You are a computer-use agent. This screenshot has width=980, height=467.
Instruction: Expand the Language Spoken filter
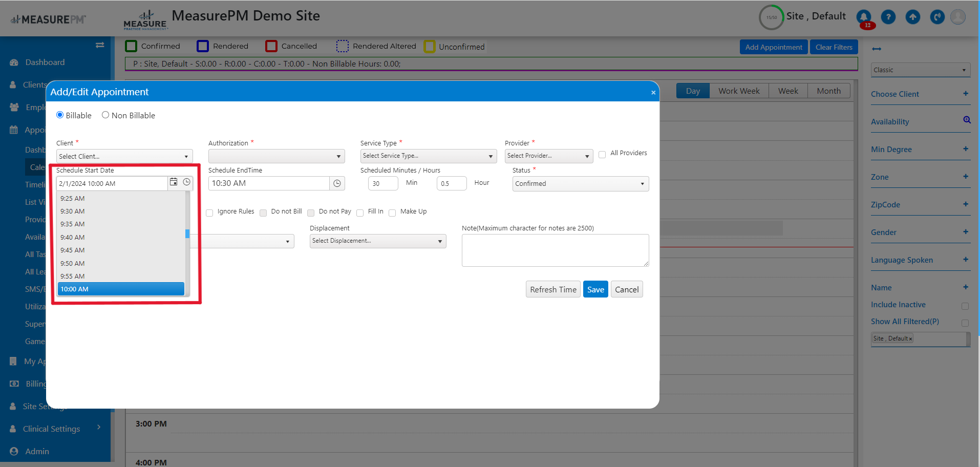pyautogui.click(x=966, y=259)
